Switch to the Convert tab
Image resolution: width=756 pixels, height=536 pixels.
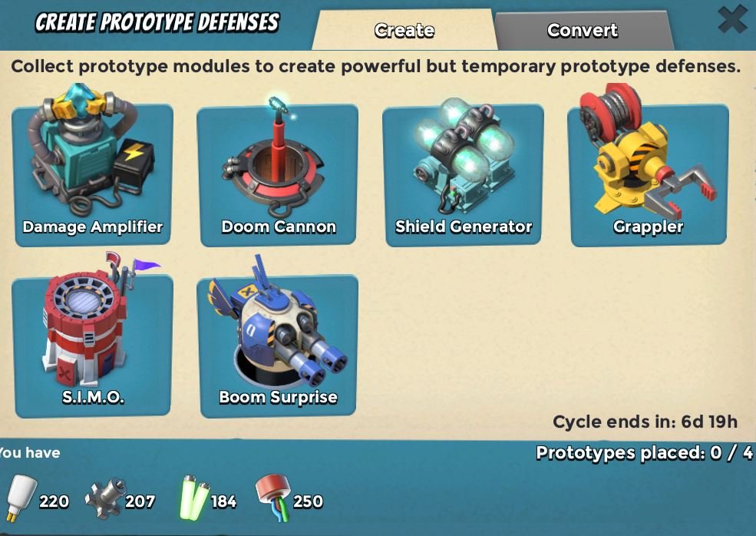583,31
